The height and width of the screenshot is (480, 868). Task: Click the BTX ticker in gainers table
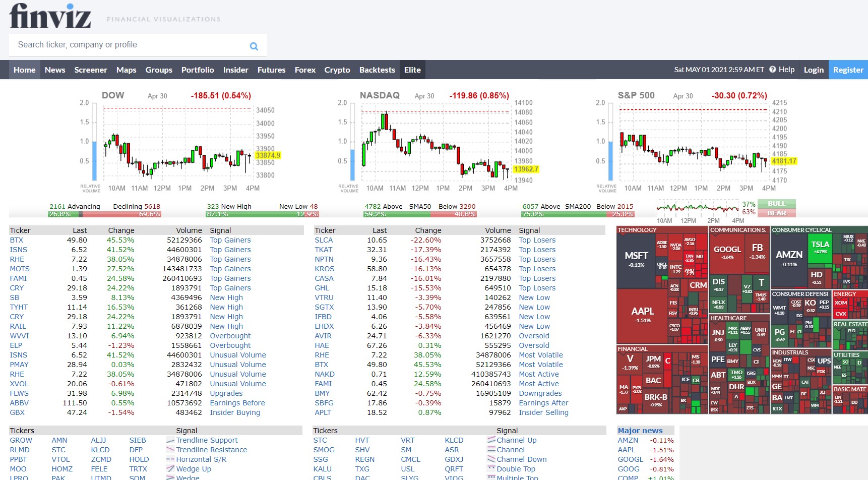pyautogui.click(x=17, y=240)
